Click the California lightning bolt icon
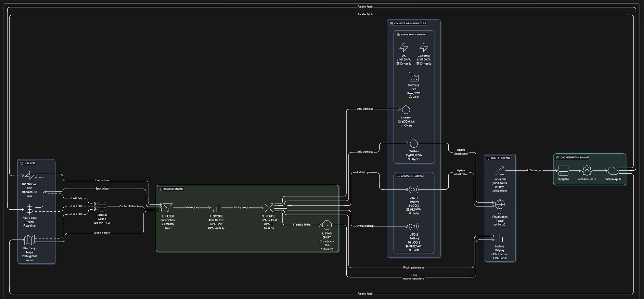This screenshot has width=644, height=299. click(424, 47)
